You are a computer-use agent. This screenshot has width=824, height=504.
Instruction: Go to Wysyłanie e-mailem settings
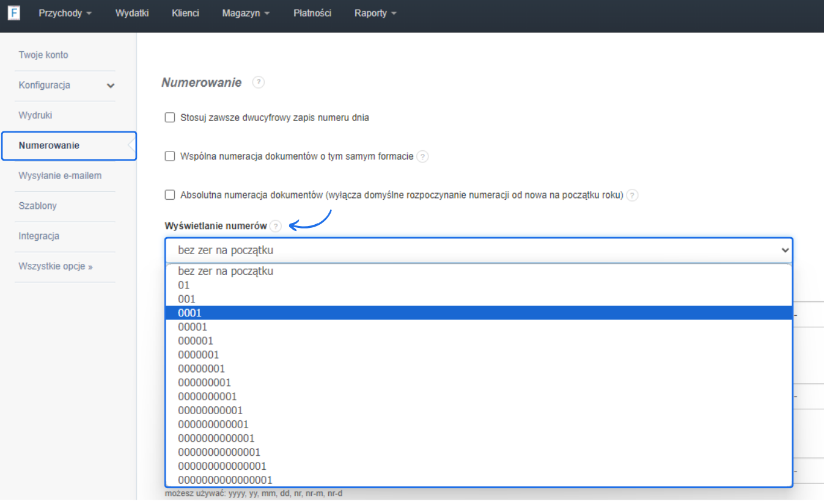60,175
